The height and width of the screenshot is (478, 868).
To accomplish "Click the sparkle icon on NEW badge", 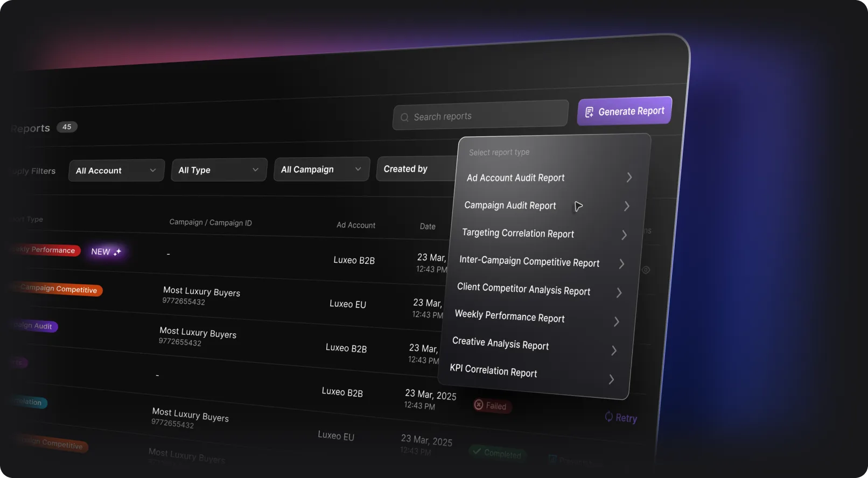I will [x=117, y=252].
